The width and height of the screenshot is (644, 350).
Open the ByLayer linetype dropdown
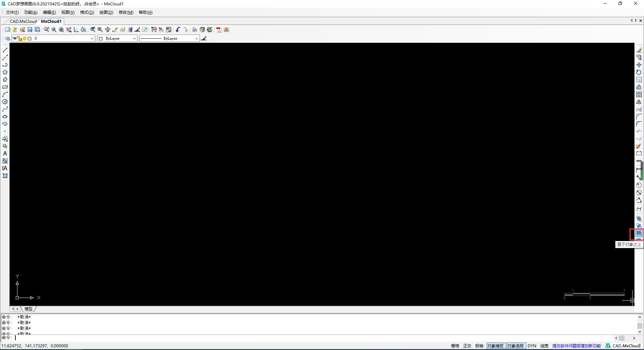click(197, 38)
